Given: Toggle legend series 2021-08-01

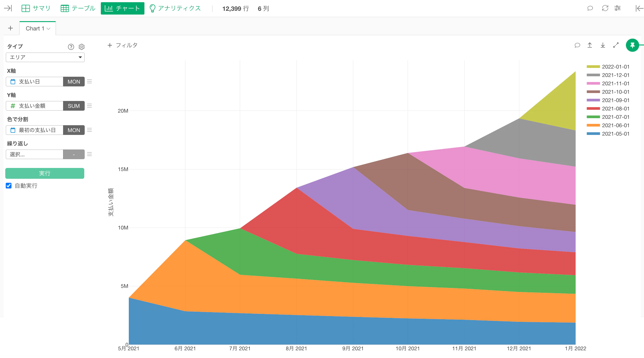Looking at the screenshot, I should tap(608, 109).
